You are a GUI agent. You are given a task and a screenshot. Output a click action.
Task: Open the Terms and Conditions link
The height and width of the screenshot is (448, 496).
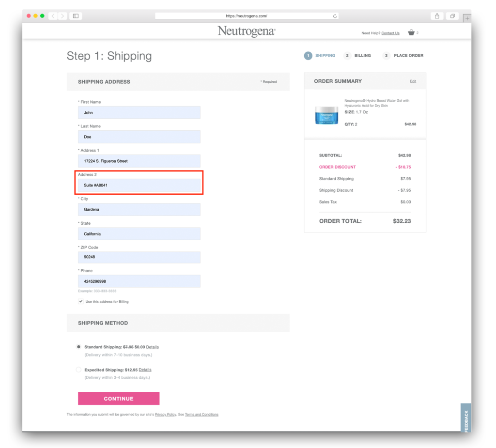tap(201, 415)
